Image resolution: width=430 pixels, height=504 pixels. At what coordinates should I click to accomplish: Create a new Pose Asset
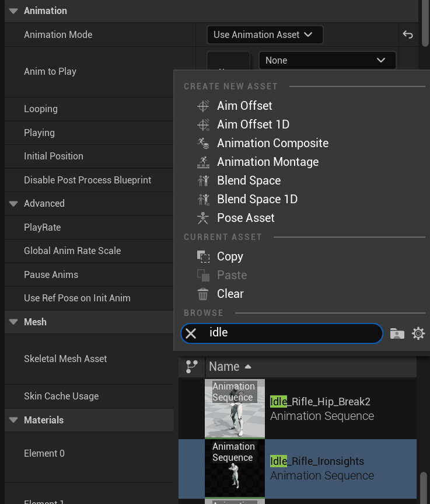point(246,218)
